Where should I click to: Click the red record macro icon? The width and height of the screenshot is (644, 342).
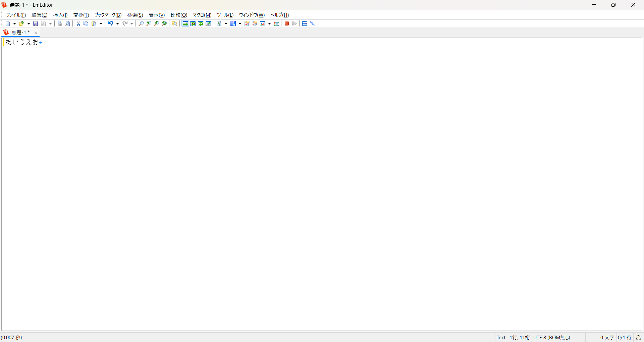(287, 23)
